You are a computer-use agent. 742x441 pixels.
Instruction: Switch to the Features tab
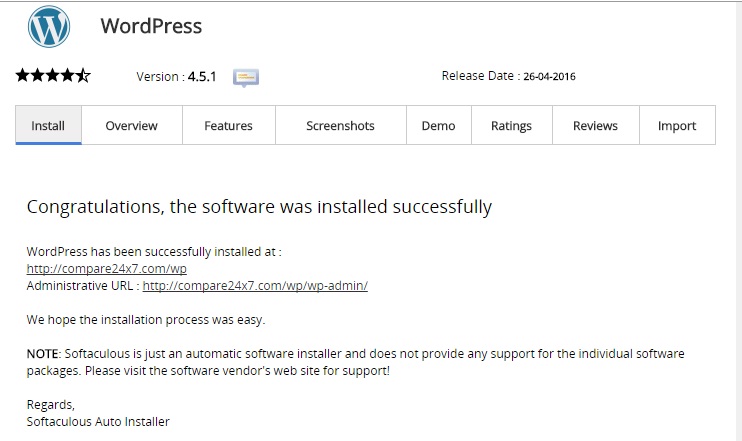click(x=228, y=126)
